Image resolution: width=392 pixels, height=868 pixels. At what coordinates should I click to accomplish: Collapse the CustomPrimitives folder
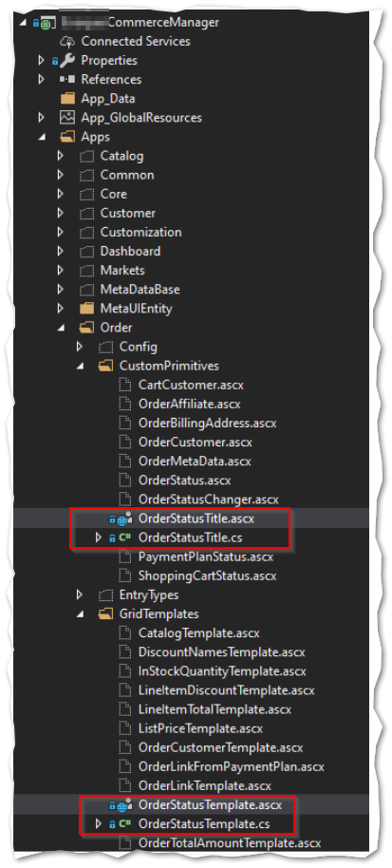tap(80, 367)
